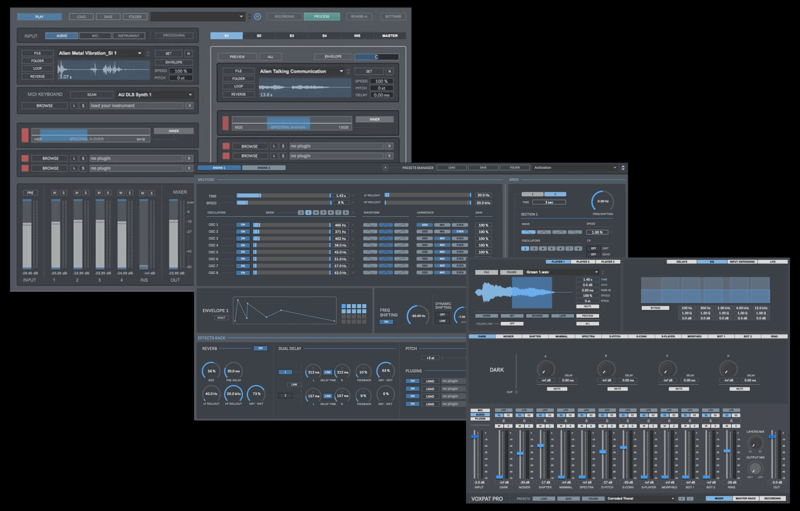This screenshot has height=511, width=800.
Task: Toggle the OSC 1 ON switch
Action: pos(243,225)
